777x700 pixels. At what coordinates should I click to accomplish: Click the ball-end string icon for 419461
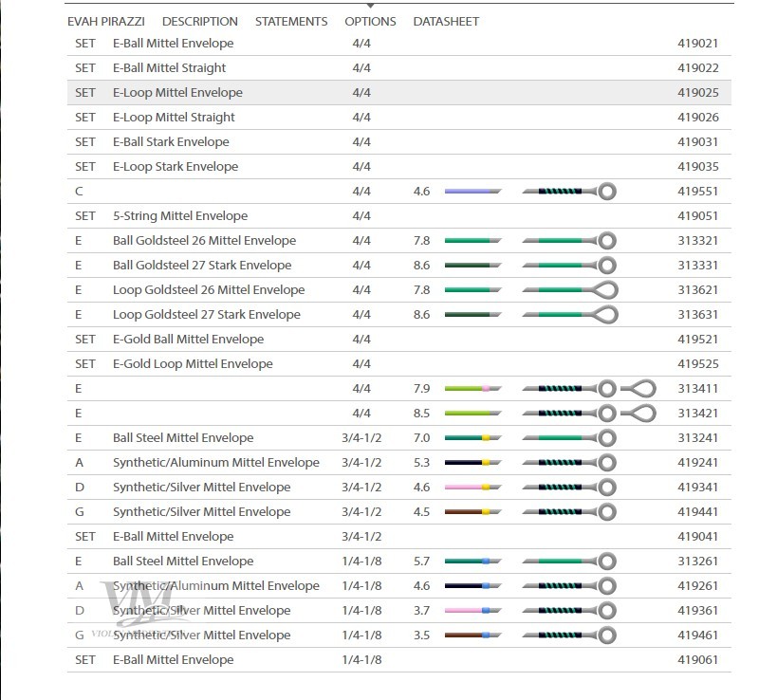coord(569,636)
